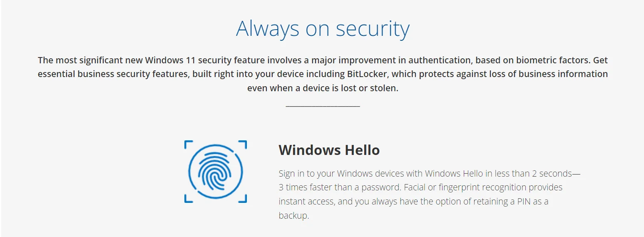Click the word "backup." ending the description
The width and height of the screenshot is (644, 237).
point(294,216)
